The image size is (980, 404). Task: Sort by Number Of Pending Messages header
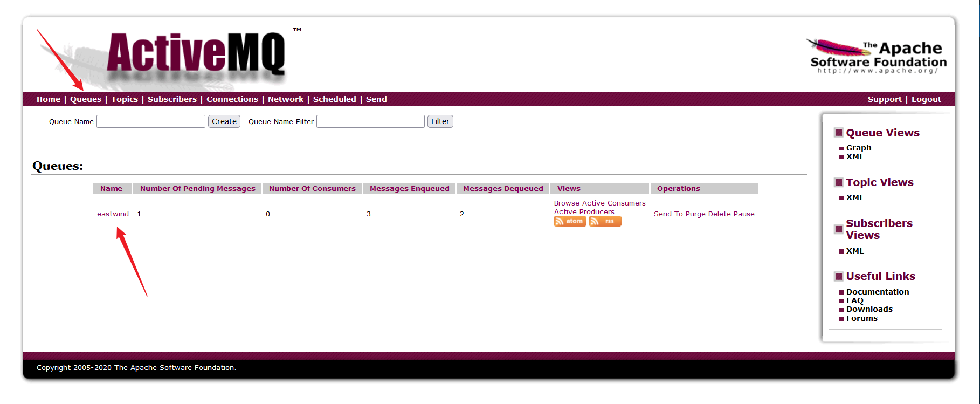click(198, 188)
